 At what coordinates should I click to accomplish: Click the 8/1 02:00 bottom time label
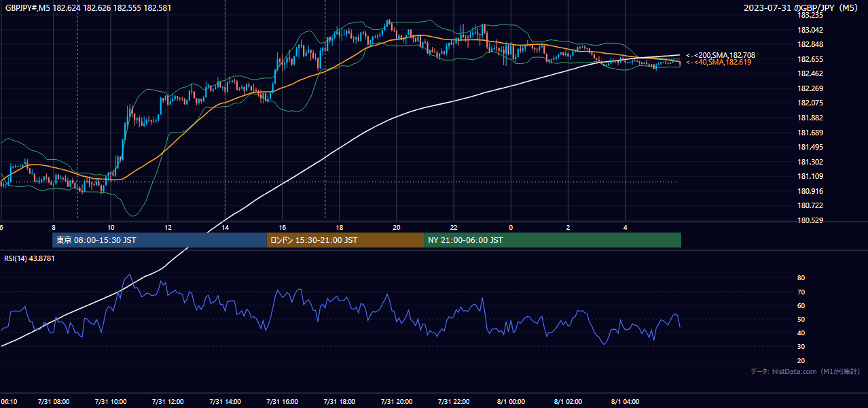click(568, 402)
